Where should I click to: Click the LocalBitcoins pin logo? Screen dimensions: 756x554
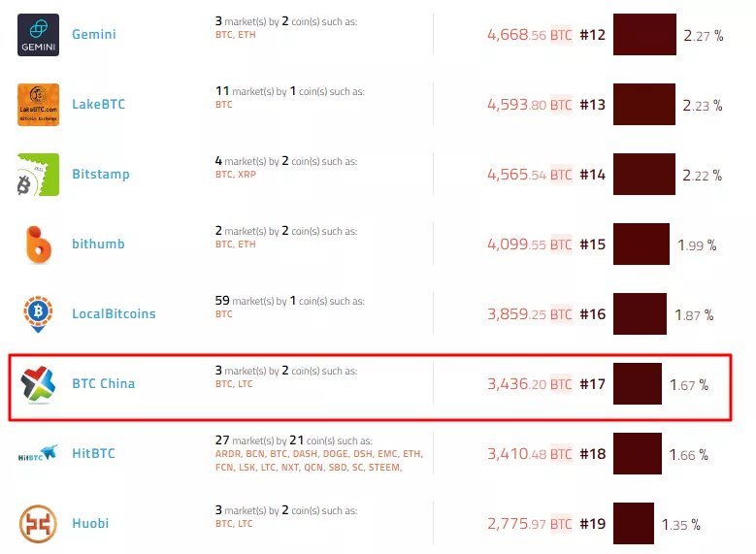(38, 314)
